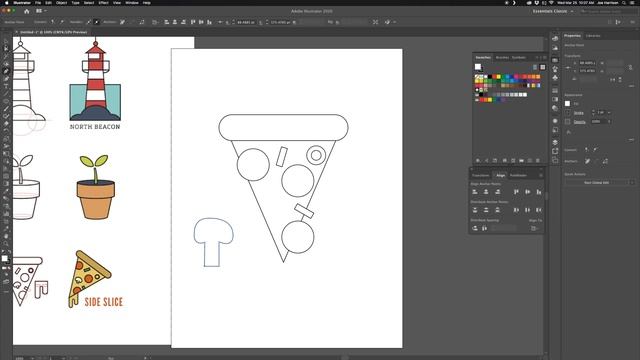Viewport: 640px width, 360px height.
Task: Vertical align center in Align panel
Action: (x=528, y=192)
